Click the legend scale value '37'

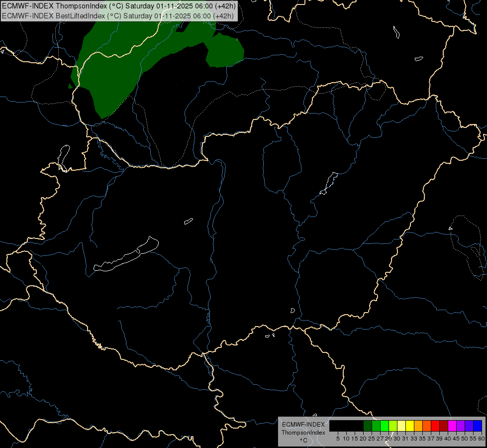coord(431,439)
